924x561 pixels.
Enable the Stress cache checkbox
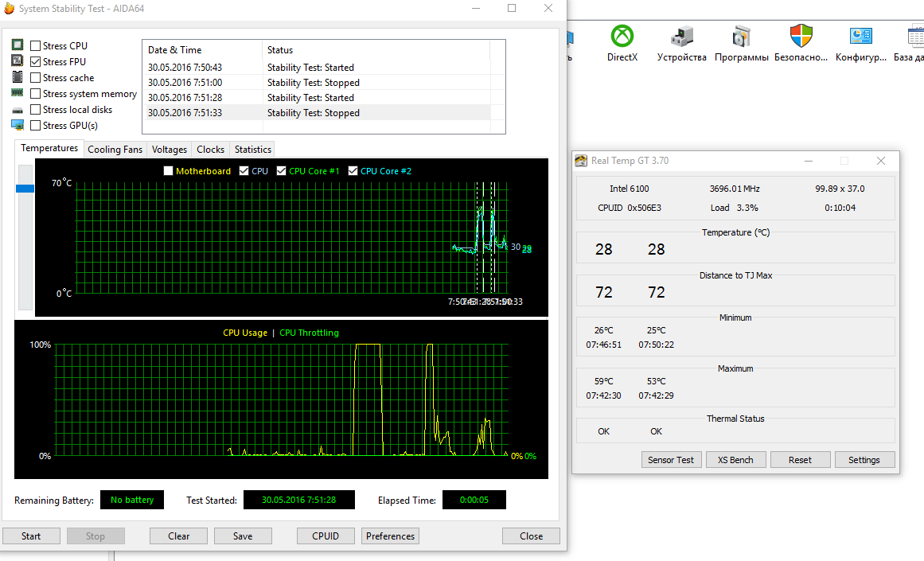coord(35,77)
